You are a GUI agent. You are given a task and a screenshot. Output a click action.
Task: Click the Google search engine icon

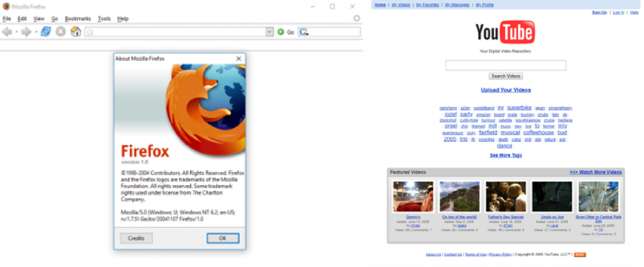303,32
